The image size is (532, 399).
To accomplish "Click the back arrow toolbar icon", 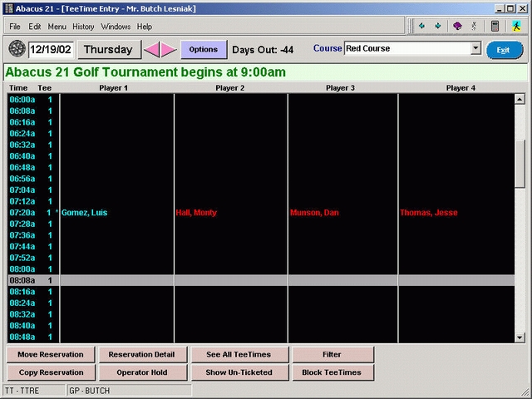I will (x=421, y=26).
